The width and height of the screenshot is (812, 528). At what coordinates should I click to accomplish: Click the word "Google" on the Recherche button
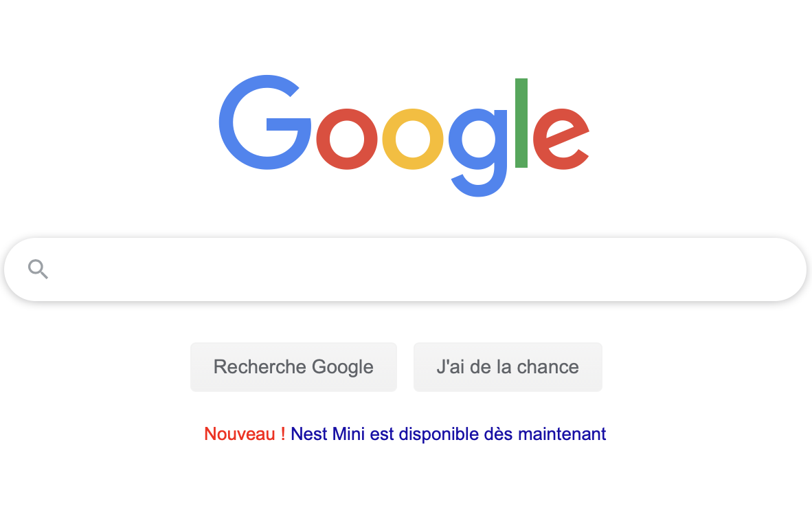click(342, 367)
